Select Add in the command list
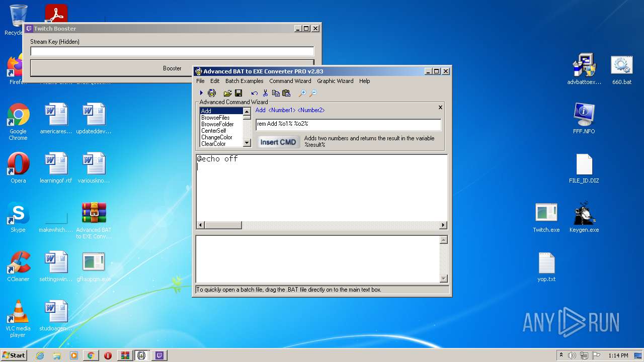This screenshot has width=644, height=362. 221,111
